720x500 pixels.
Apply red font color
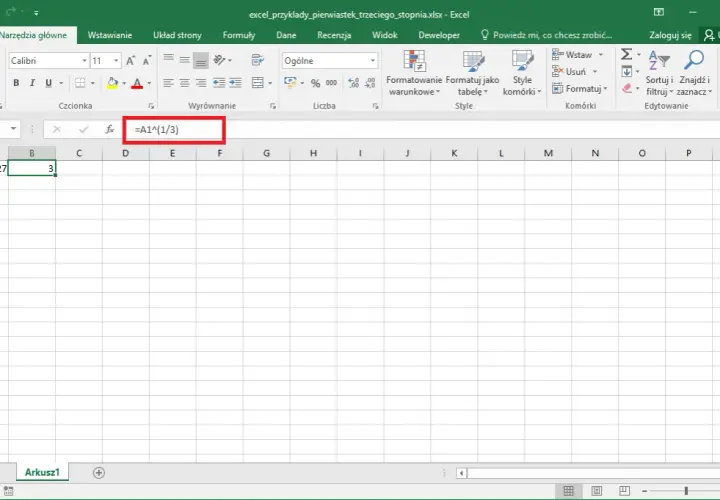[137, 83]
